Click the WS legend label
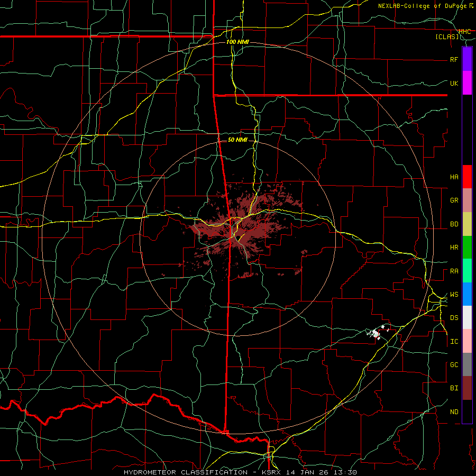Viewport: 476px width, 476px height. pos(454,295)
